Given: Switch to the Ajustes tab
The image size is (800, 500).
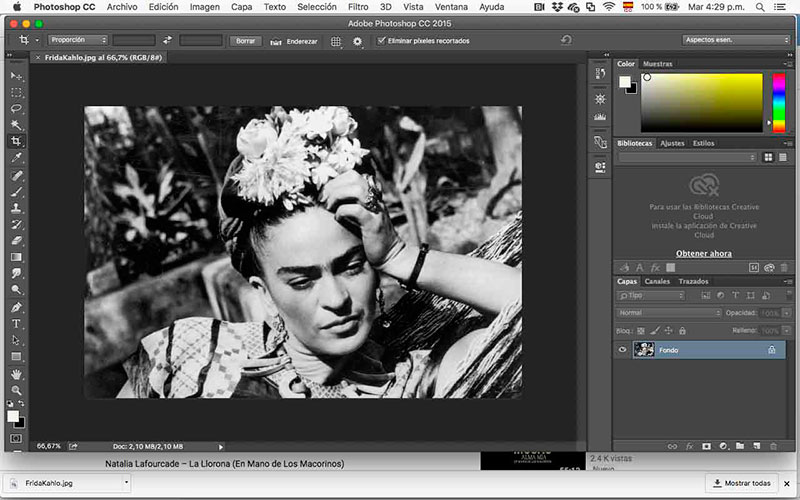Looking at the screenshot, I should (671, 143).
